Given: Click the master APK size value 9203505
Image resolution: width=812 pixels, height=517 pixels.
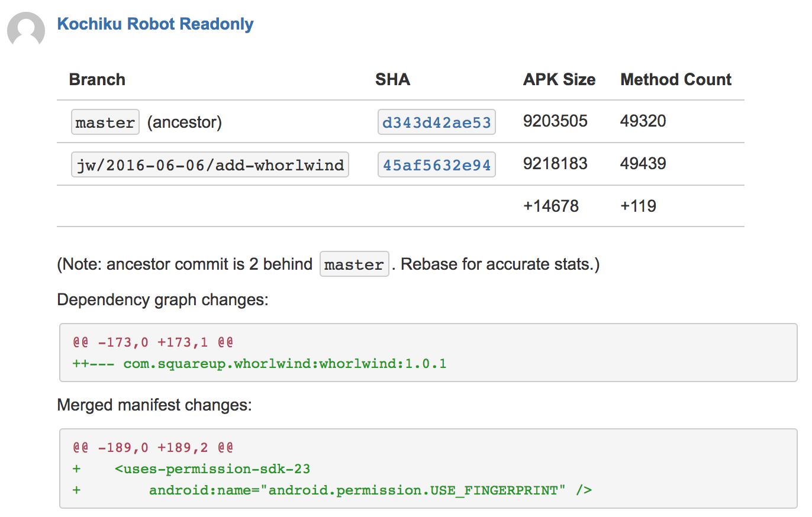Looking at the screenshot, I should pos(555,121).
